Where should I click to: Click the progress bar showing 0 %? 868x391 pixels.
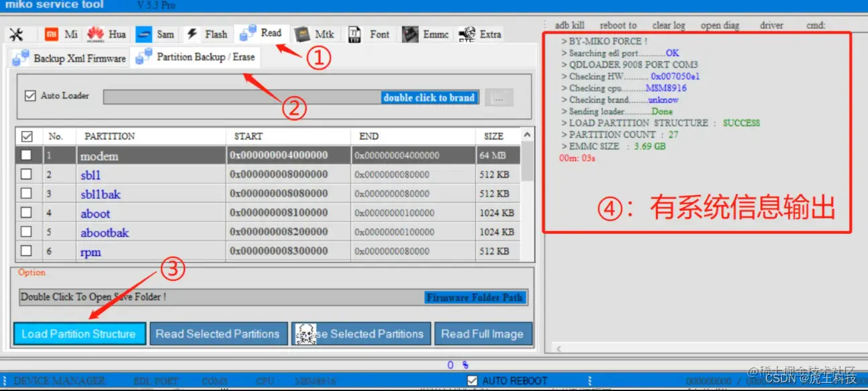click(x=434, y=365)
